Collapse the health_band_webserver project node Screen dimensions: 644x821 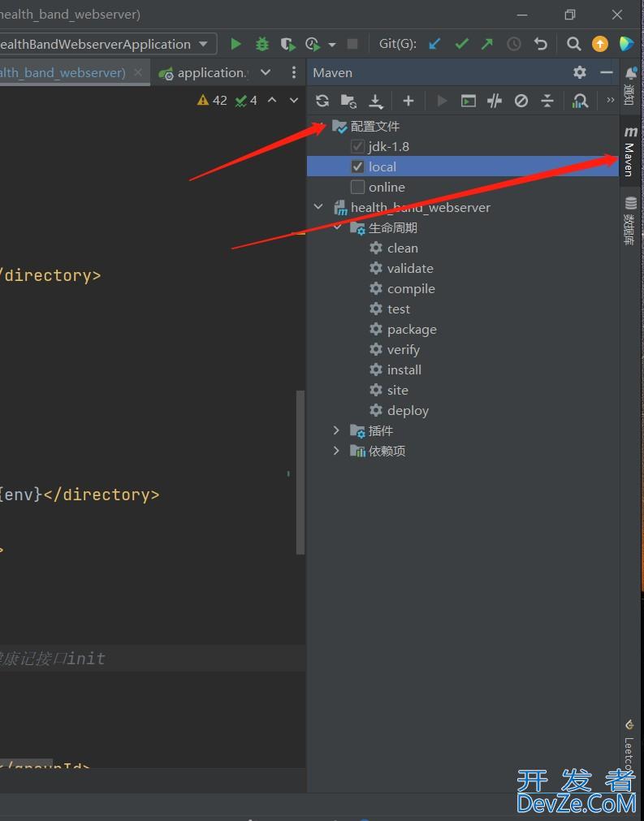click(318, 207)
